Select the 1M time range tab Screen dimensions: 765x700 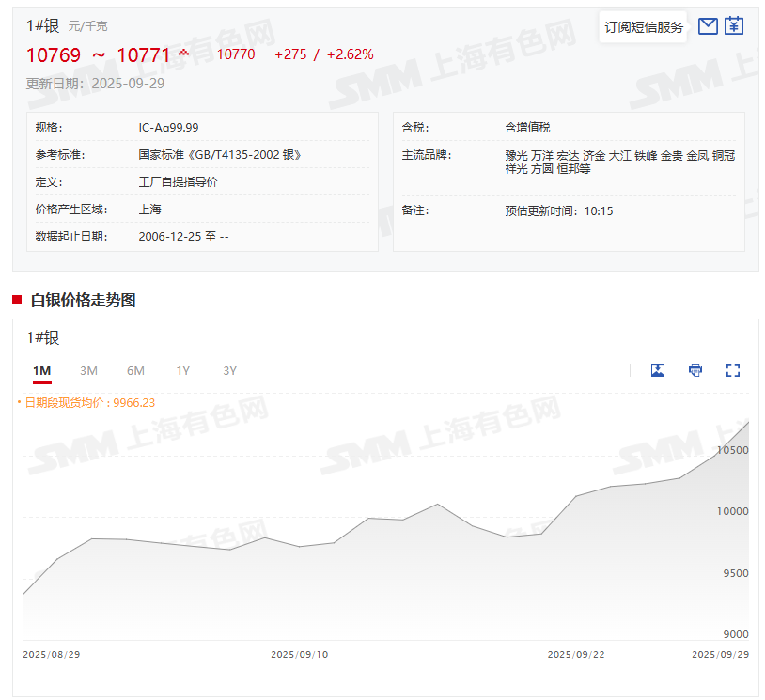click(41, 371)
